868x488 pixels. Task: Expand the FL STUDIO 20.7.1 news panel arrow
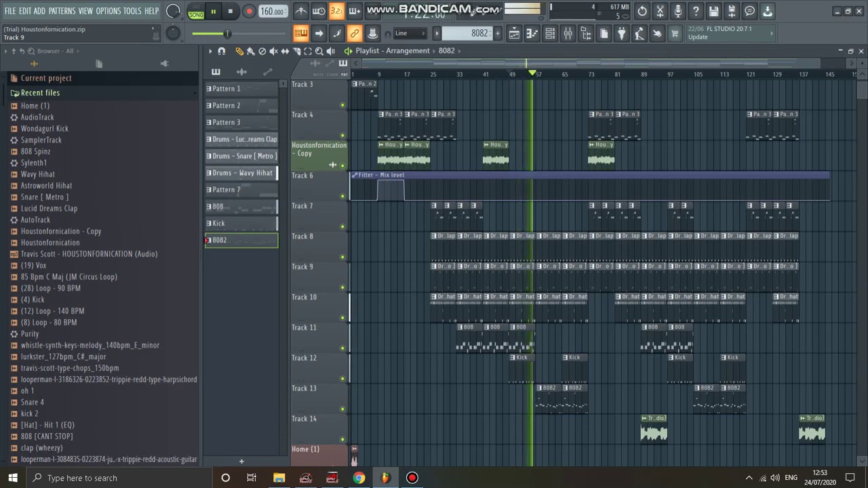pyautogui.click(x=771, y=32)
